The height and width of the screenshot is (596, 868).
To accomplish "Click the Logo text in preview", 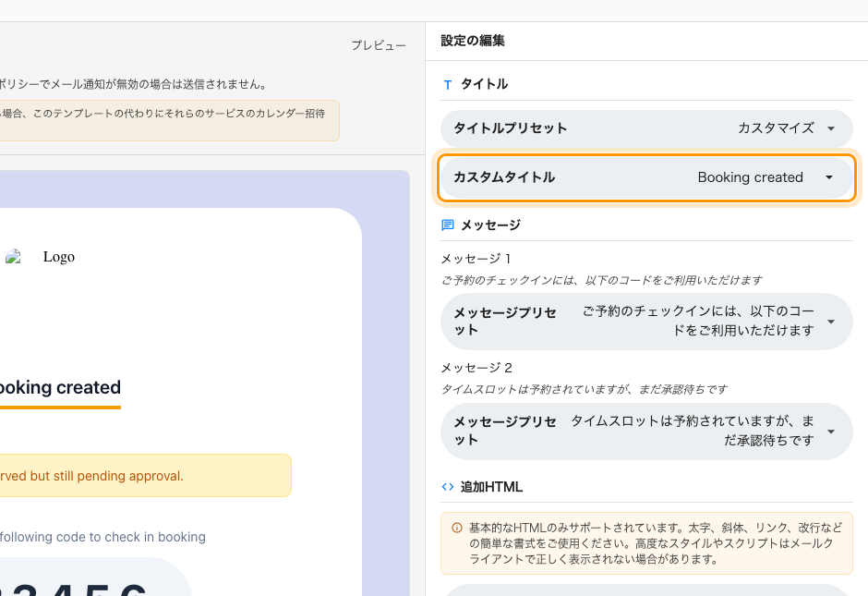I will 59,257.
